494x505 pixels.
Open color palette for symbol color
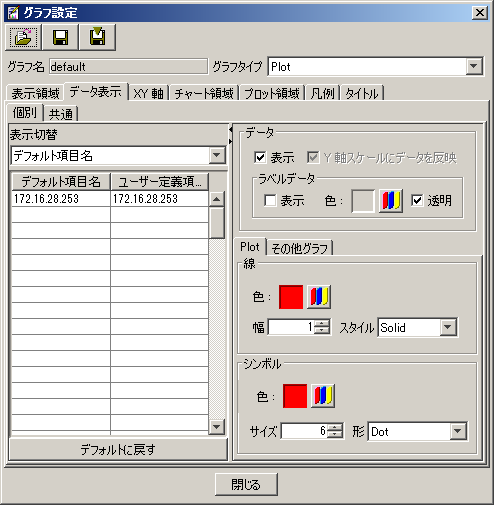pyautogui.click(x=323, y=396)
